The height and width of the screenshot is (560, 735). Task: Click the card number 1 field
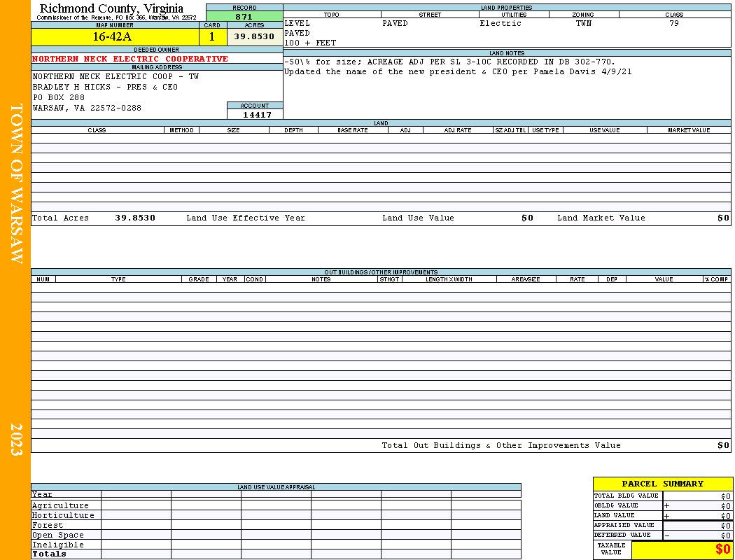tap(212, 37)
